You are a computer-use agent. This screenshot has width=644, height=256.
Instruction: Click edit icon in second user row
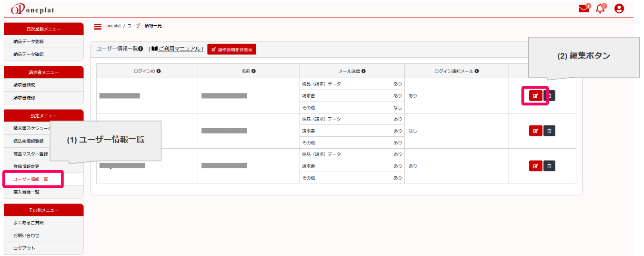[x=535, y=131]
